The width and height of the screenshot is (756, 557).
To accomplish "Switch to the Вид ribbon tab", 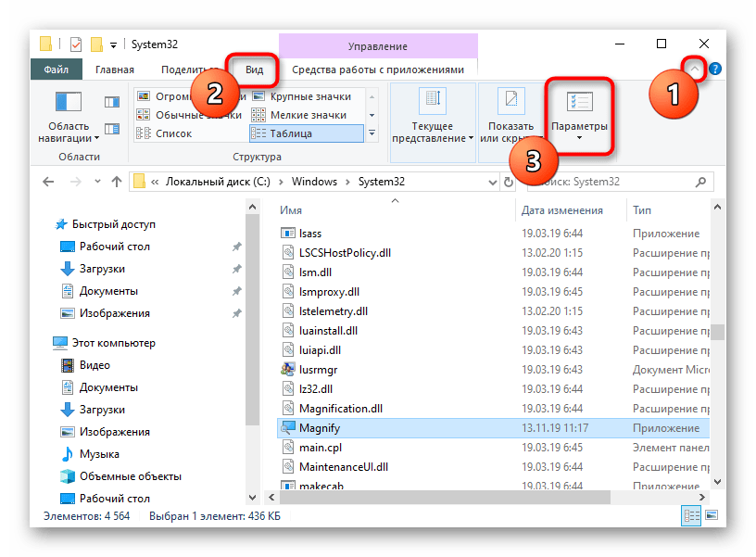I will coord(254,70).
